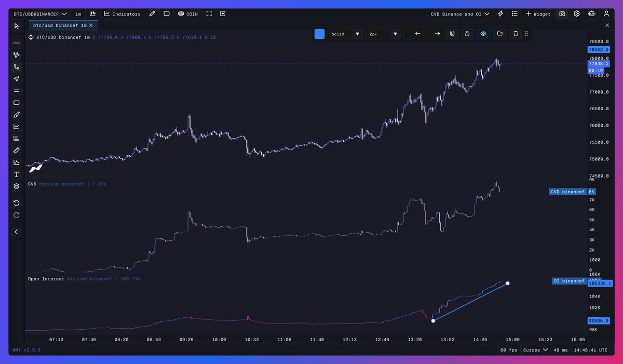This screenshot has height=364, width=623.
Task: Open the list view icon in top bar
Action: tap(514, 14)
